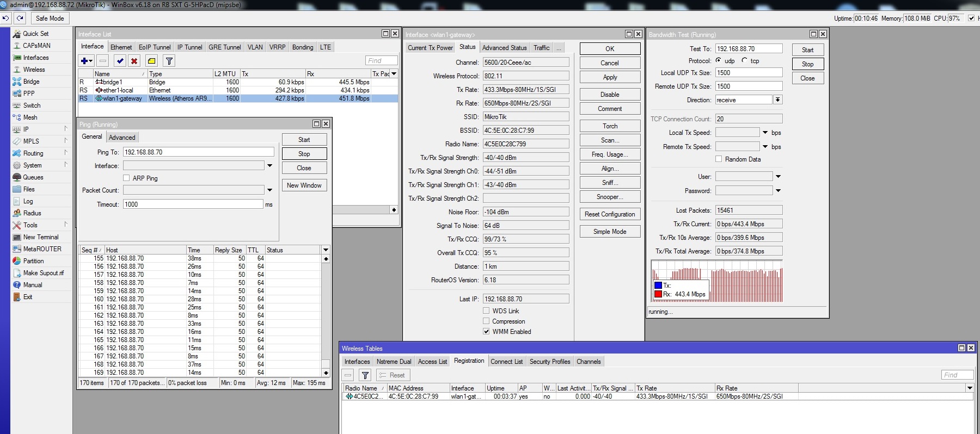This screenshot has height=434, width=980.
Task: Expand User field arrow in Bandwidth Test
Action: coord(778,177)
